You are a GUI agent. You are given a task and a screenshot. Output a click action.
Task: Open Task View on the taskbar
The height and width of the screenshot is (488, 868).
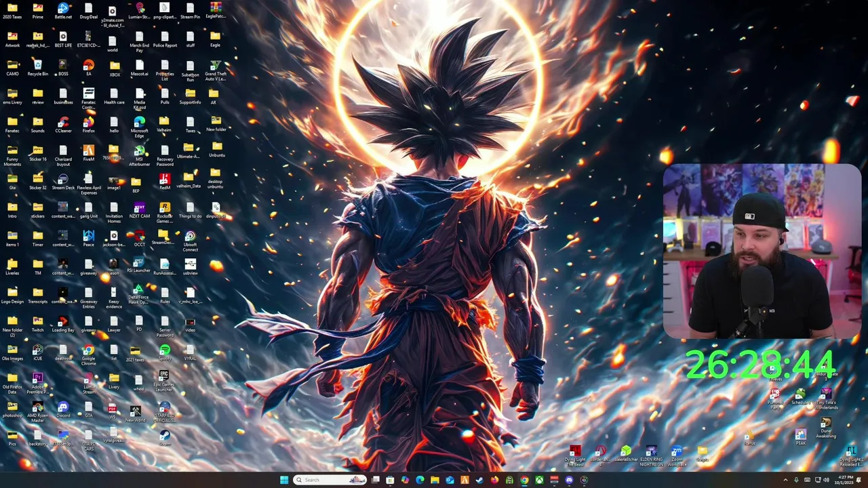pos(375,480)
